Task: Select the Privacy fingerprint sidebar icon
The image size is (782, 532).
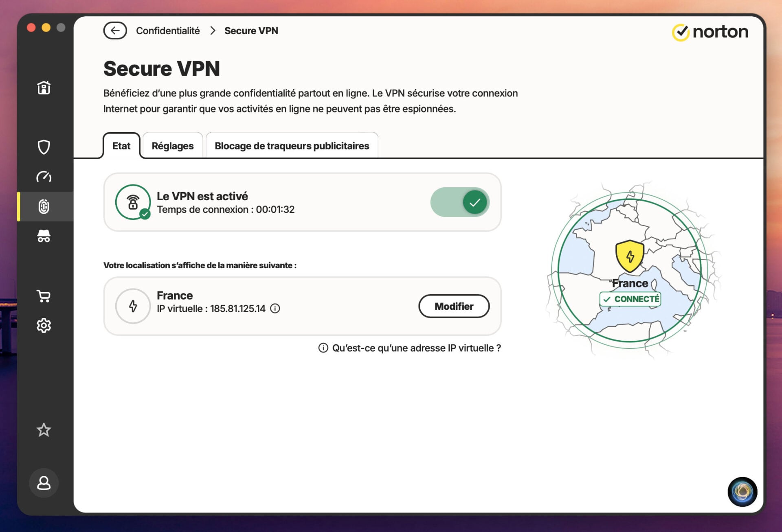Action: [x=44, y=206]
